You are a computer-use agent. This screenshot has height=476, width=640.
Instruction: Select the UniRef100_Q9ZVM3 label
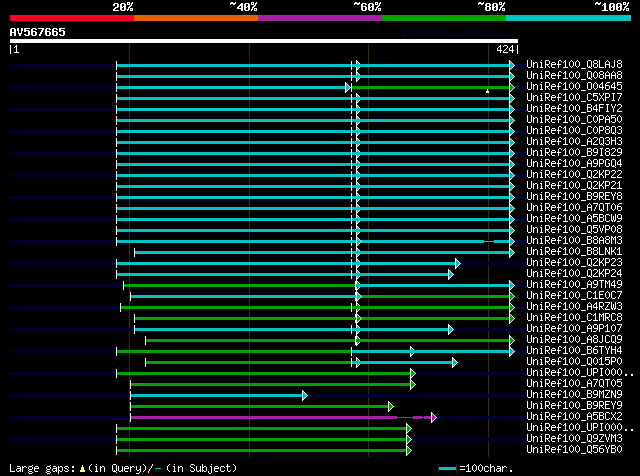(x=574, y=439)
